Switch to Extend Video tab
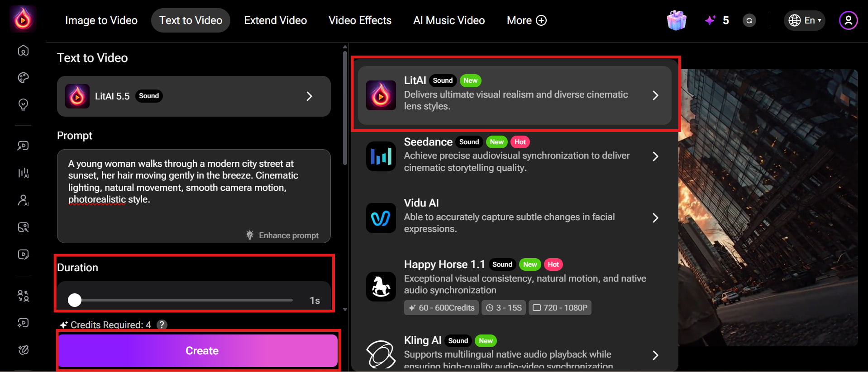This screenshot has height=372, width=868. [x=276, y=20]
